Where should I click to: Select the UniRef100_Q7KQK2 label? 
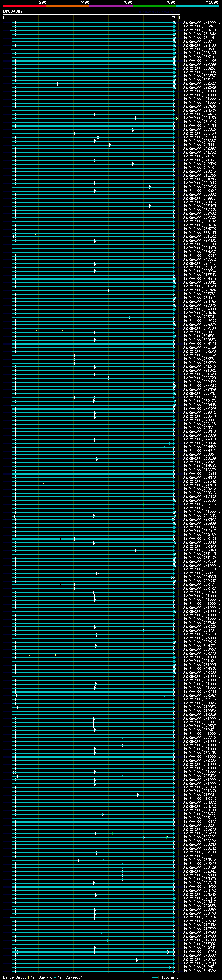tap(199, 898)
